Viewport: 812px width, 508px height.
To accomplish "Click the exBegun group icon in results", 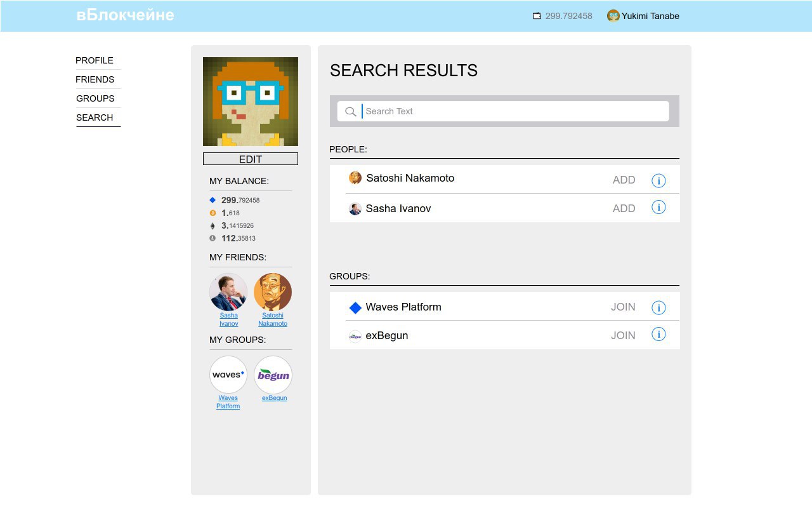I will tap(355, 337).
